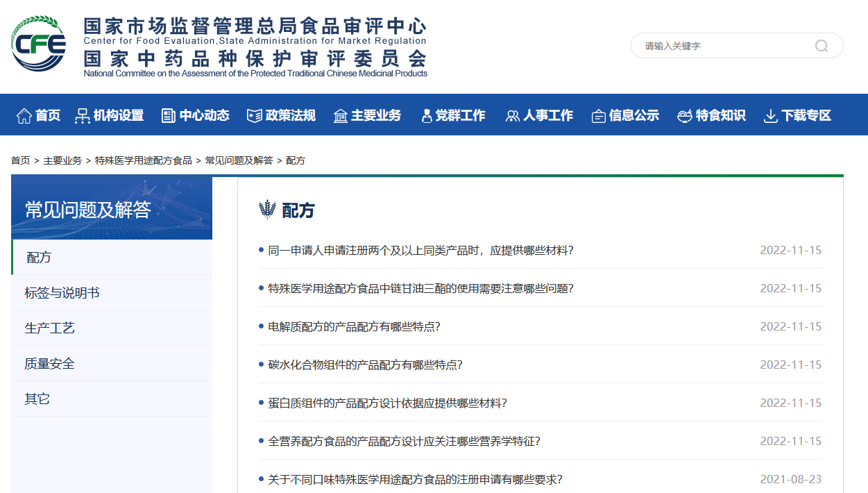Click the organization icon beside 机构设置
The height and width of the screenshot is (493, 868).
click(x=83, y=116)
